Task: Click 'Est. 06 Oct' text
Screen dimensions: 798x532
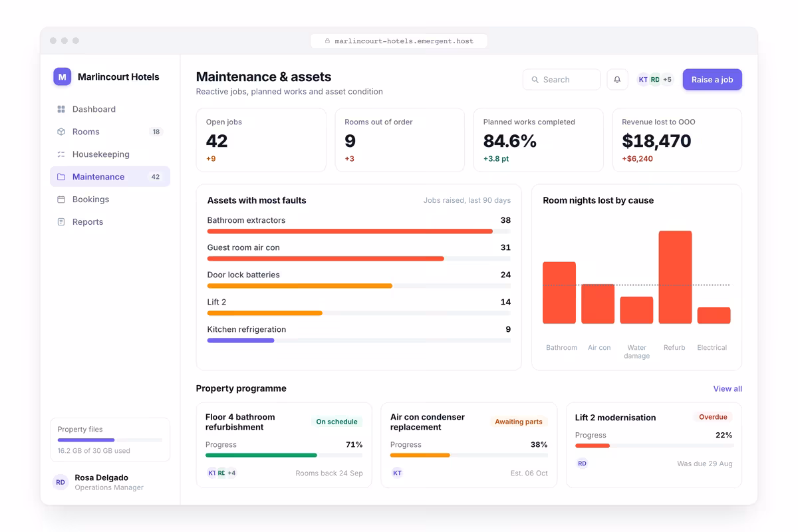Action: tap(529, 473)
